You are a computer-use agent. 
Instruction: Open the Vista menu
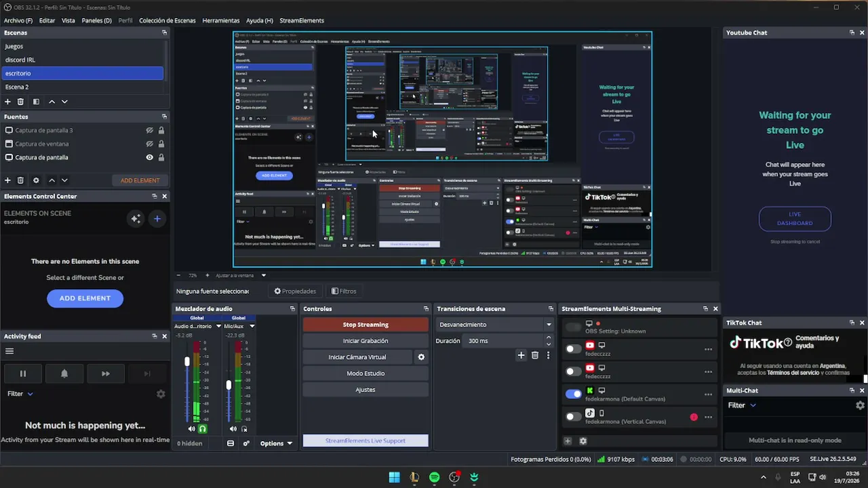point(68,20)
